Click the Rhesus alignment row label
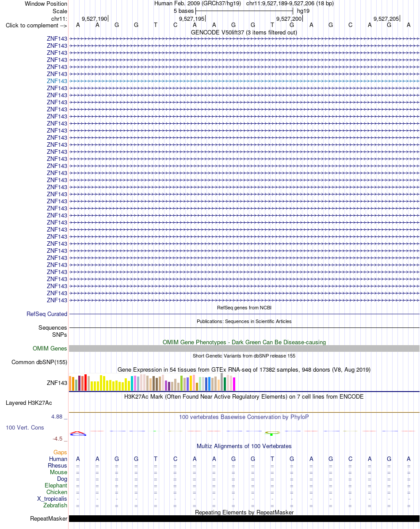This screenshot has width=420, height=529. coord(57,465)
